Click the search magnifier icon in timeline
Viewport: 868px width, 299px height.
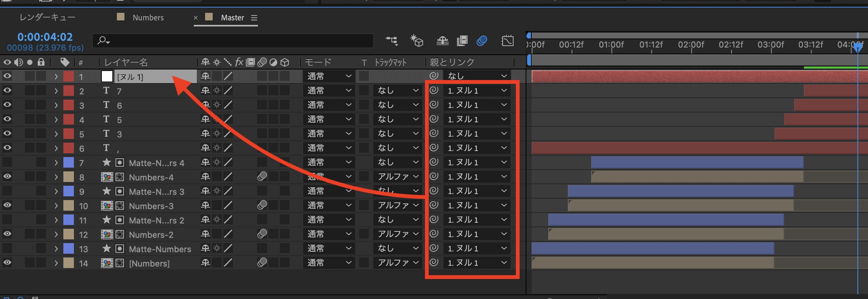(x=103, y=40)
